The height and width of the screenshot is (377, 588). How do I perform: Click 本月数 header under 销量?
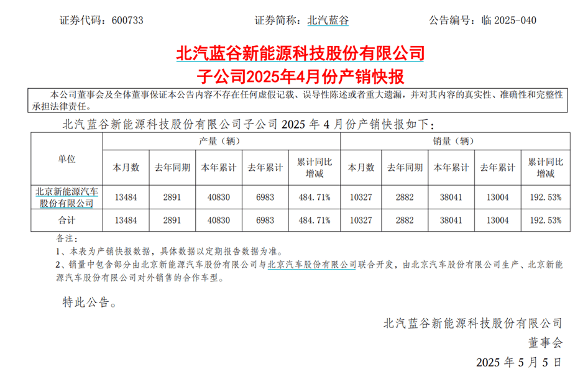[x=361, y=168]
